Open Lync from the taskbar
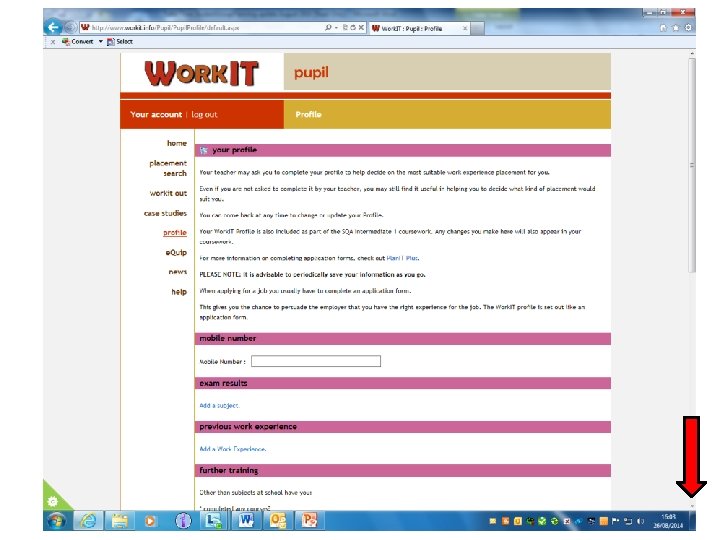 pos(214,521)
